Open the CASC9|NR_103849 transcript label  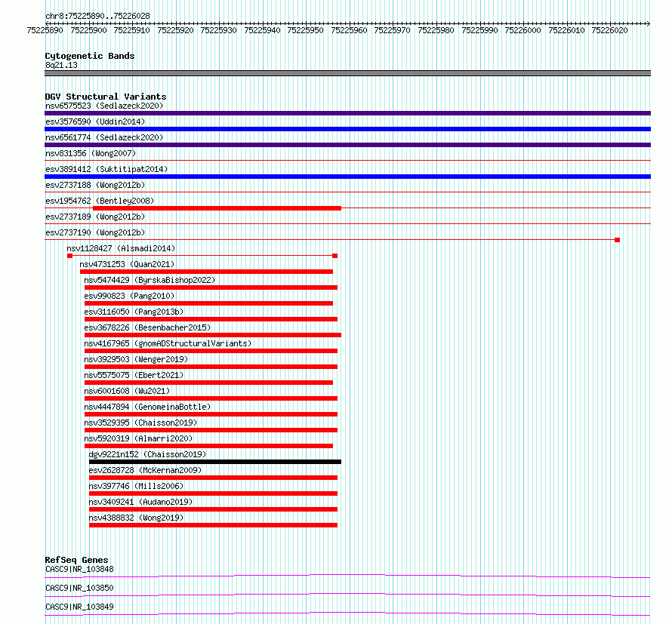pyautogui.click(x=79, y=607)
